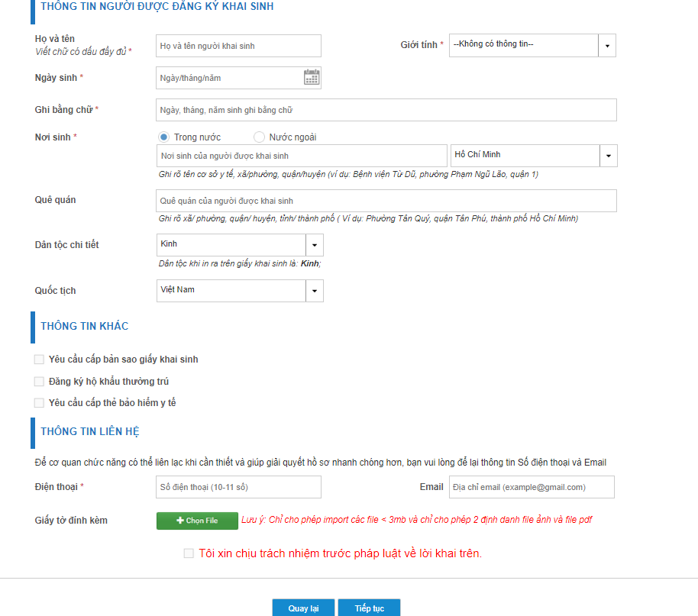
Task: Tick Yêu cầu cấp bản sao giấy khai sinh
Action: click(39, 360)
